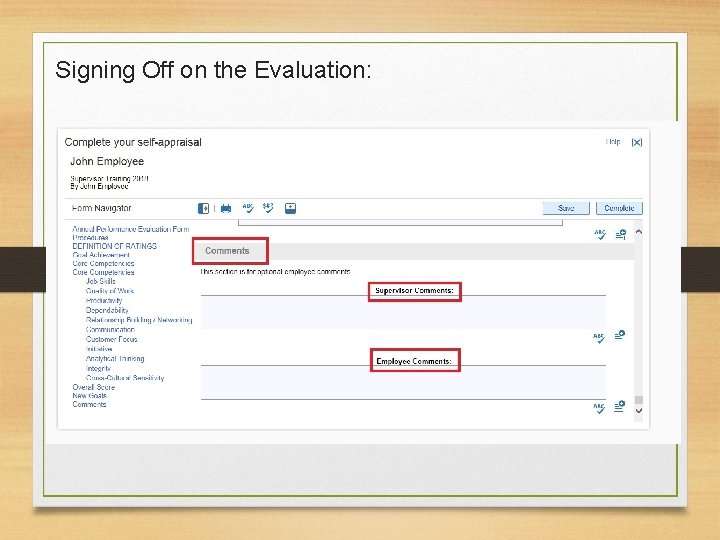720x540 pixels.
Task: Click the vertical scrollbar thumb
Action: coord(639,400)
